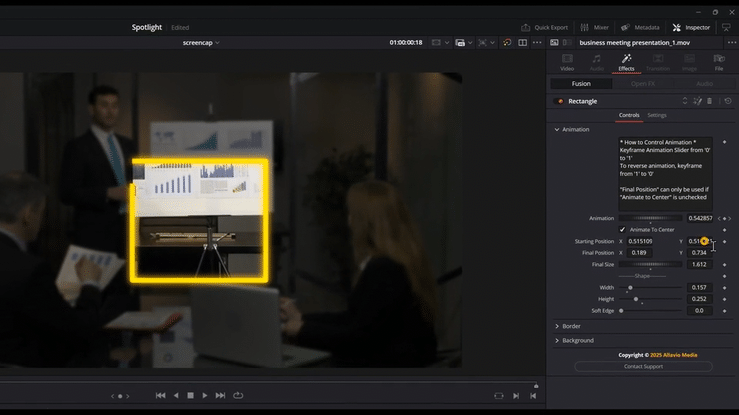Click the Starting Position X field
Image resolution: width=739 pixels, height=415 pixels.
(x=640, y=241)
